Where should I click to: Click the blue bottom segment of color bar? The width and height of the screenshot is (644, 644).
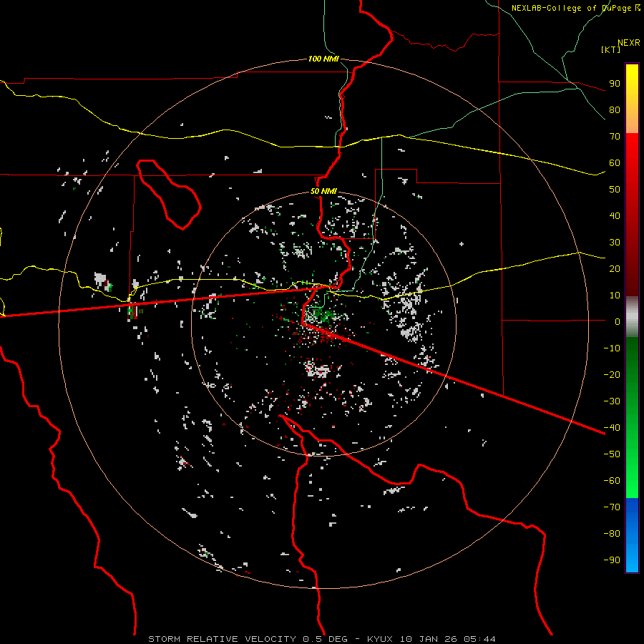(632, 535)
